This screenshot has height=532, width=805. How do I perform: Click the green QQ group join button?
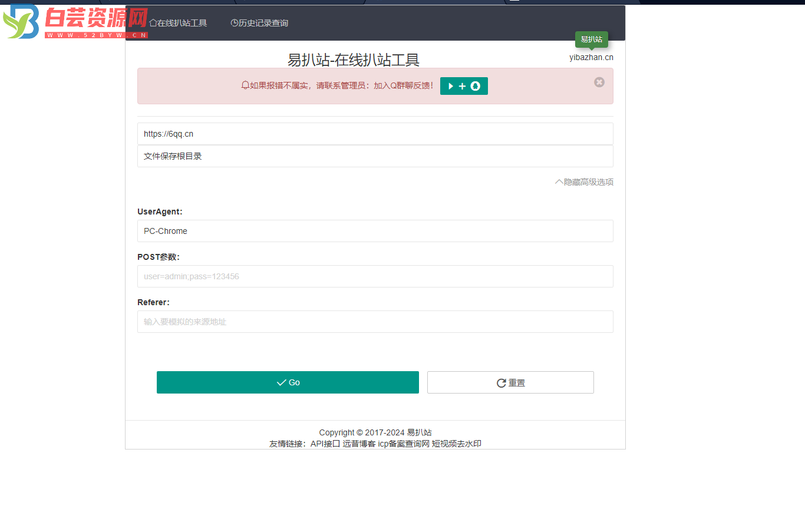(x=464, y=86)
